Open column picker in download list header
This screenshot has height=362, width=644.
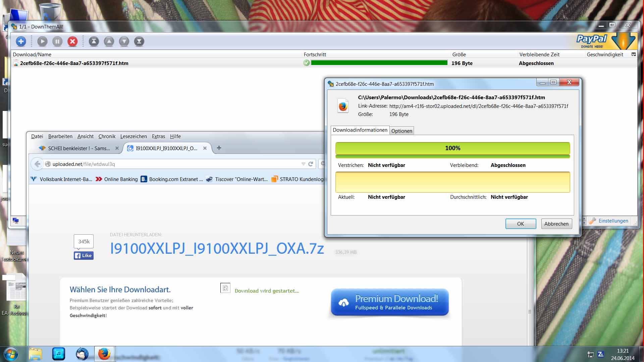point(634,54)
